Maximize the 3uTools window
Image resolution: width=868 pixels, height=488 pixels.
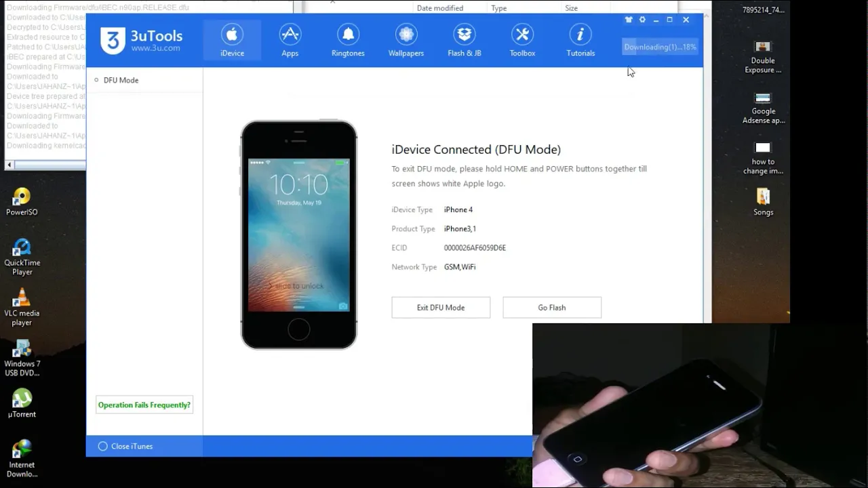[670, 20]
